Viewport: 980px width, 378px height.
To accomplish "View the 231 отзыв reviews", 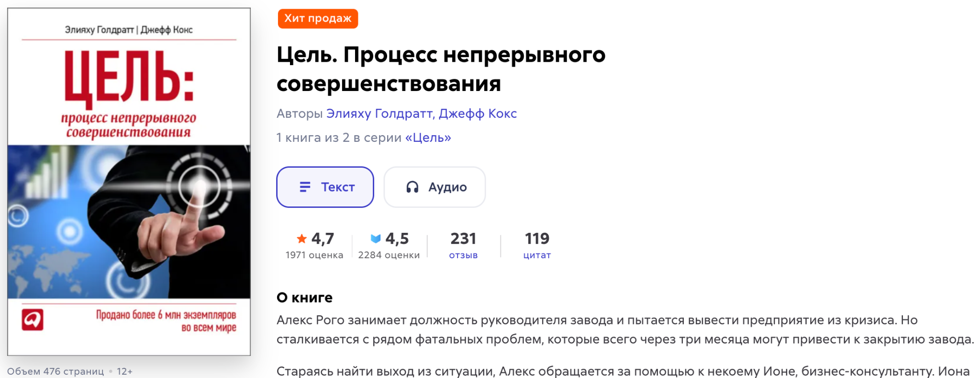I will (x=463, y=245).
